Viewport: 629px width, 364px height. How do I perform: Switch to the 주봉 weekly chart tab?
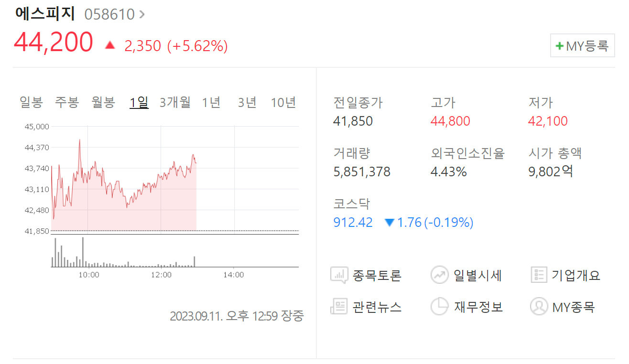coord(66,102)
